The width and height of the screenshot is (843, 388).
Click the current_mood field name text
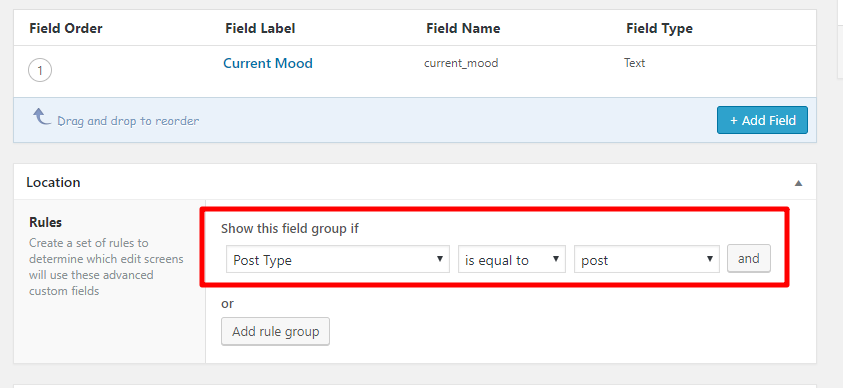461,63
